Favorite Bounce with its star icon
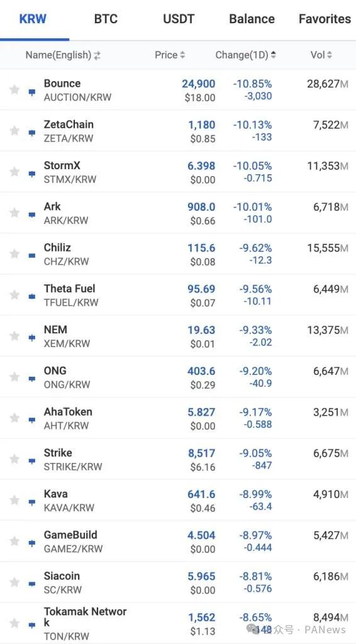Image resolution: width=356 pixels, height=644 pixels. tap(14, 89)
